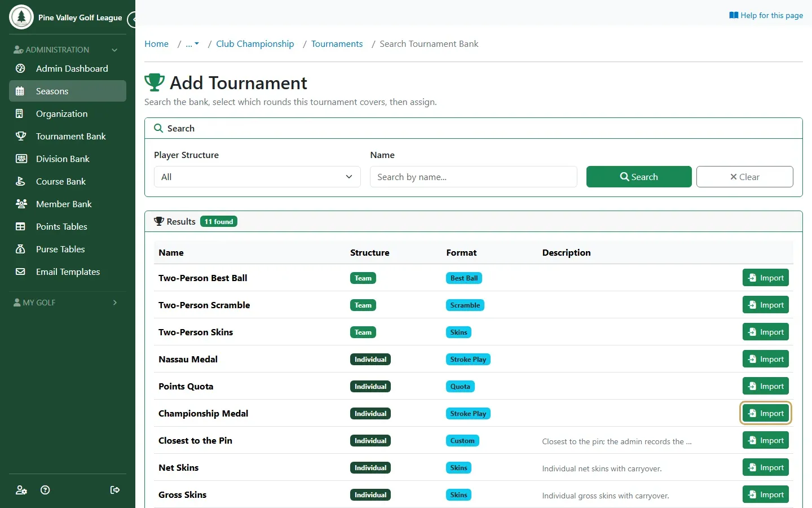Click the Custom format badge

(x=462, y=440)
